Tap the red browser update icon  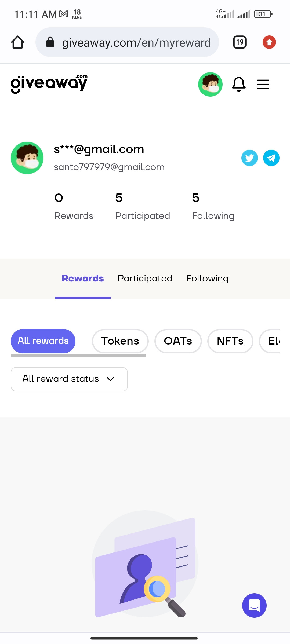tap(269, 42)
